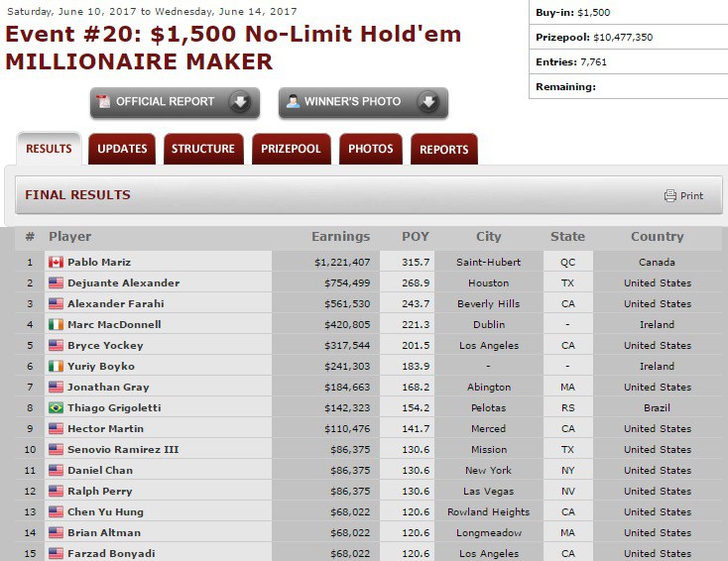Switch to the Updates tab
This screenshot has width=728, height=561.
(122, 150)
